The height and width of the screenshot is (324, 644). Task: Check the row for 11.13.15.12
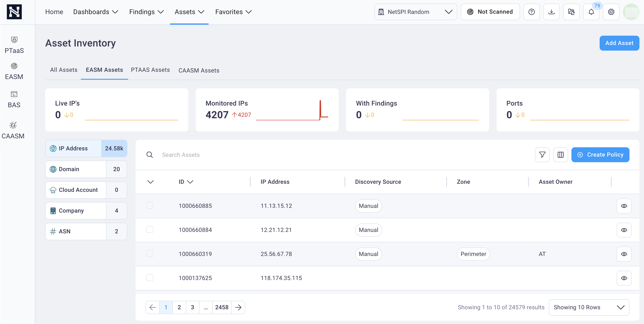pyautogui.click(x=150, y=205)
